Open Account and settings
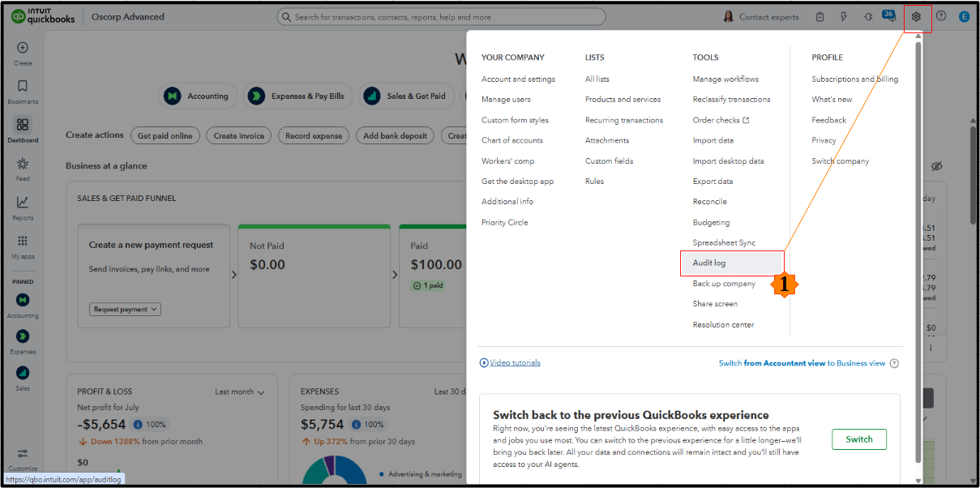Viewport: 980px width, 488px height. pos(518,79)
